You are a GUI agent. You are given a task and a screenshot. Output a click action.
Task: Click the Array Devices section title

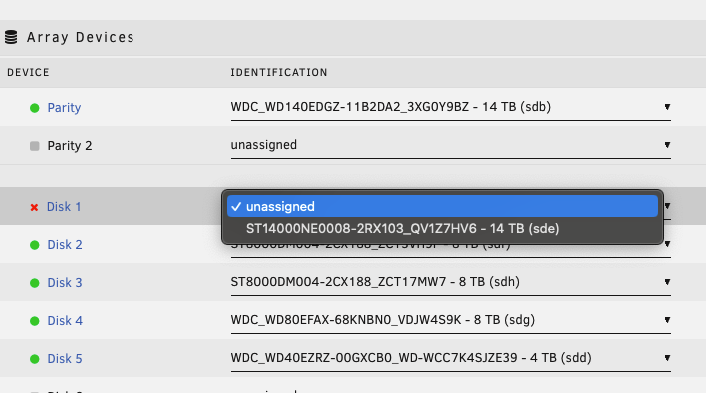[x=80, y=37]
